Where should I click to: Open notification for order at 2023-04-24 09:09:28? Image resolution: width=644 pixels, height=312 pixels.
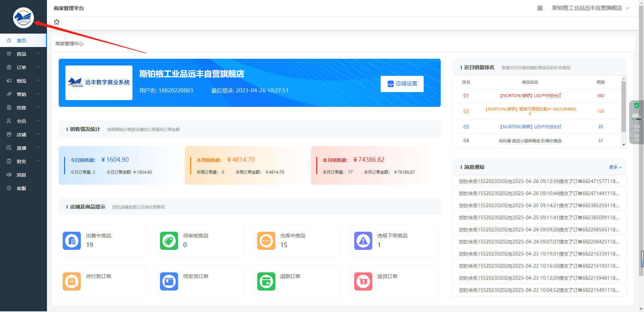[x=540, y=230]
